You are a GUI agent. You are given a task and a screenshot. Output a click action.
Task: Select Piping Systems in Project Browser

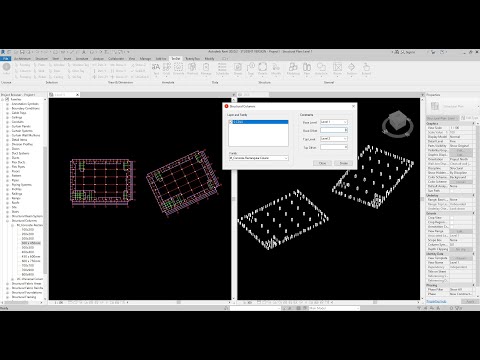(x=21, y=185)
